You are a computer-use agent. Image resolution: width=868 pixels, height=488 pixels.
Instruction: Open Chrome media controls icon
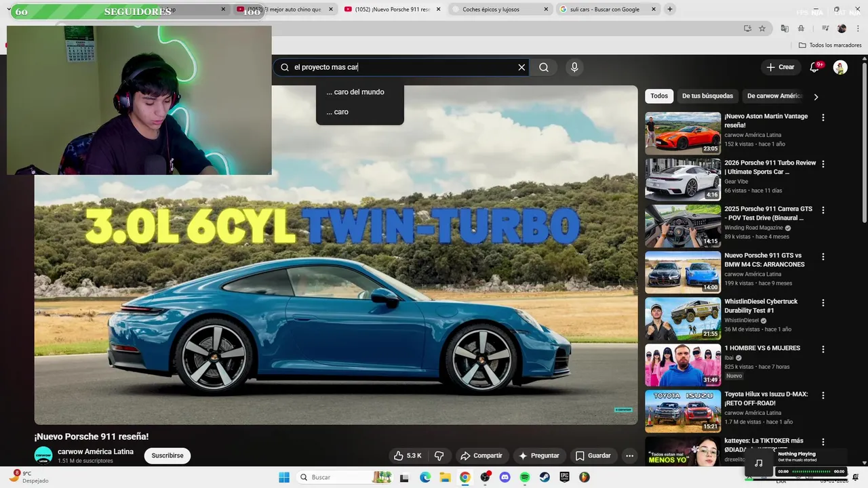click(825, 28)
